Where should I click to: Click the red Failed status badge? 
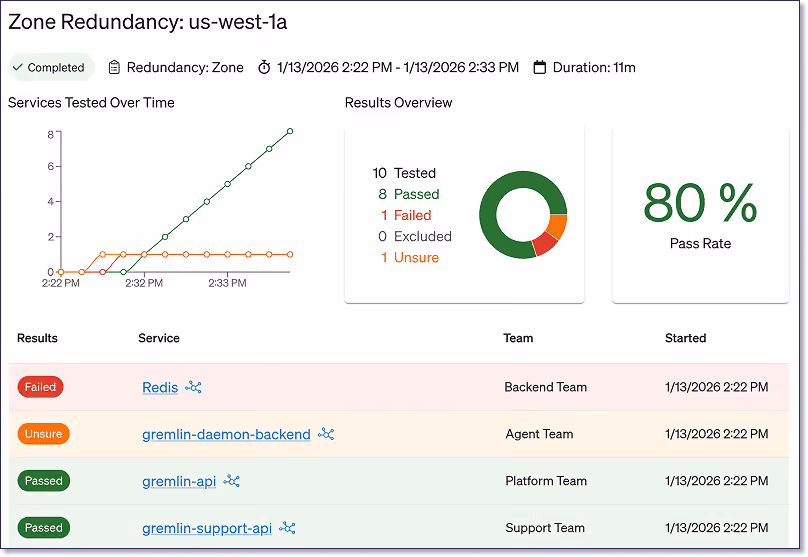click(x=41, y=387)
